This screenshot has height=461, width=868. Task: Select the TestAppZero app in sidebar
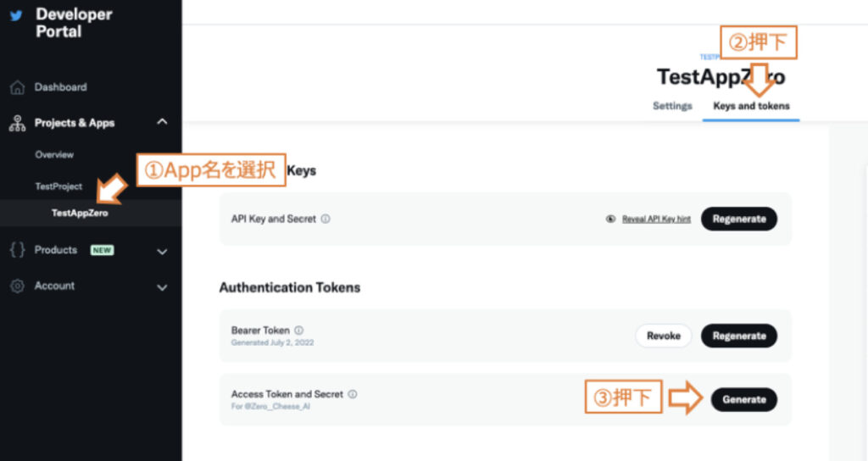point(80,213)
